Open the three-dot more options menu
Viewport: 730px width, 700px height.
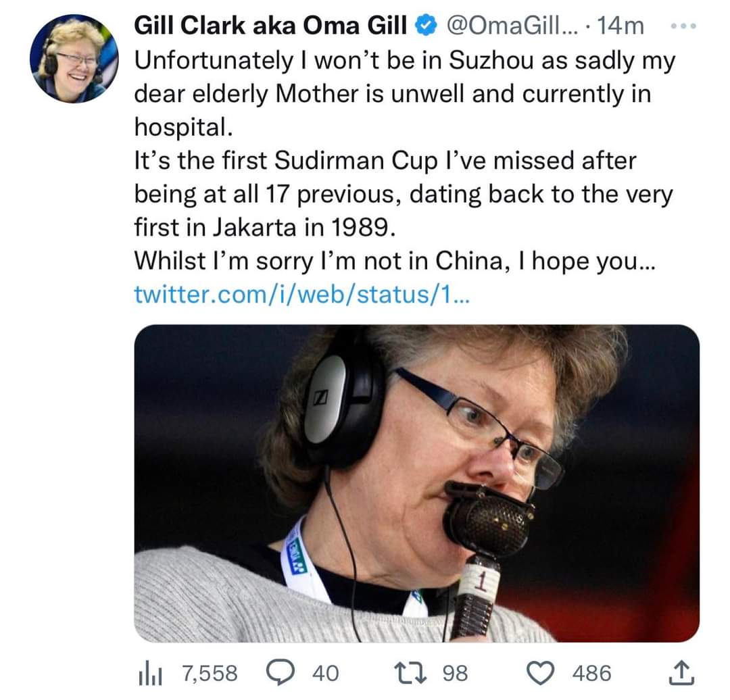[x=683, y=26]
